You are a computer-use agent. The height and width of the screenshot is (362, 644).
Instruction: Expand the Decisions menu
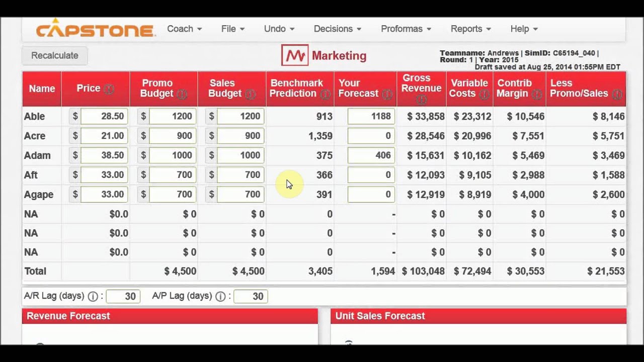338,29
